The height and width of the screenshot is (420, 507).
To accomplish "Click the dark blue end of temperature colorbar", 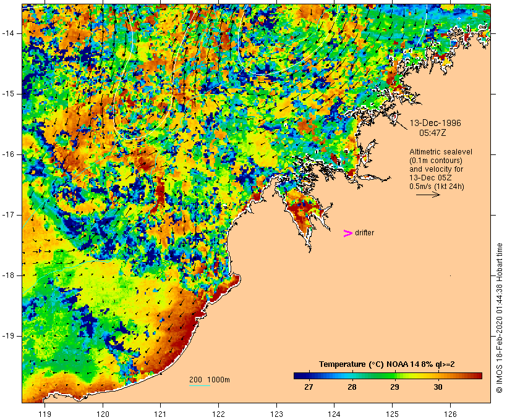I will click(x=299, y=376).
